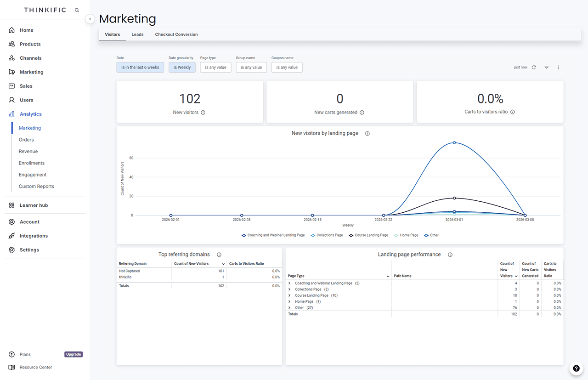Viewport: 588px width, 380px height.
Task: Expand the Course Landing Page row
Action: pyautogui.click(x=289, y=295)
